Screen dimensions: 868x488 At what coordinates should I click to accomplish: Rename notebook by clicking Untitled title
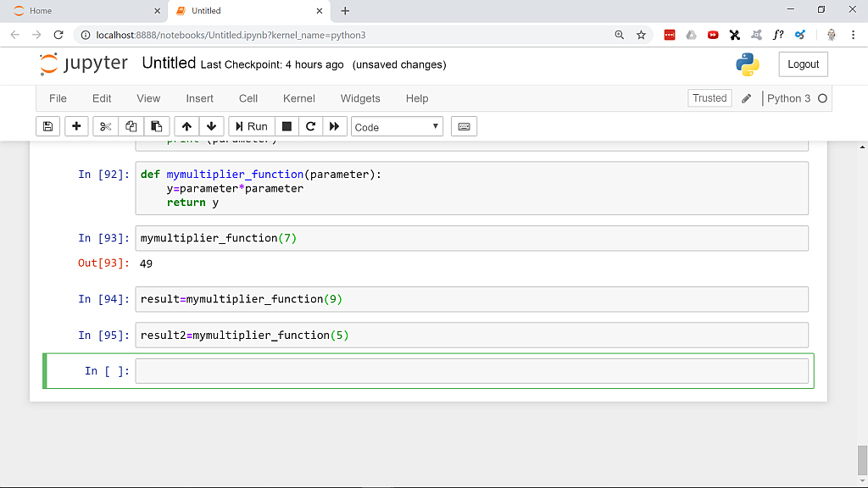pos(169,63)
